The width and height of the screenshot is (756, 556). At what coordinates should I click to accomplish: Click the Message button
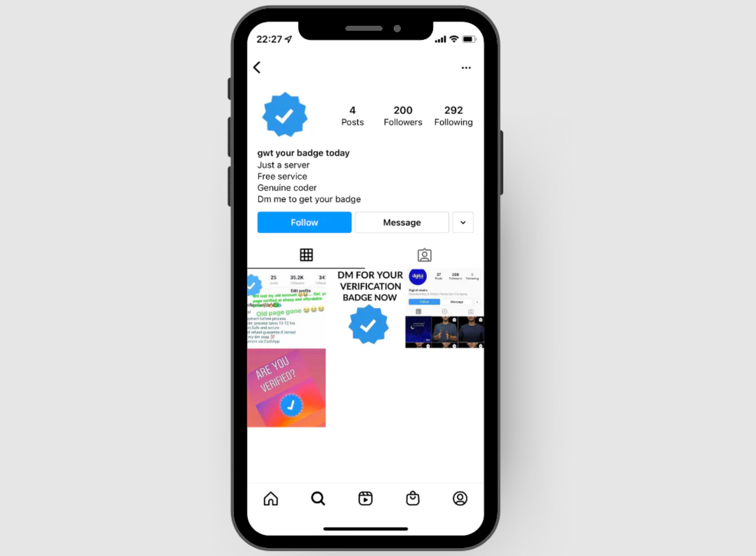(x=402, y=222)
